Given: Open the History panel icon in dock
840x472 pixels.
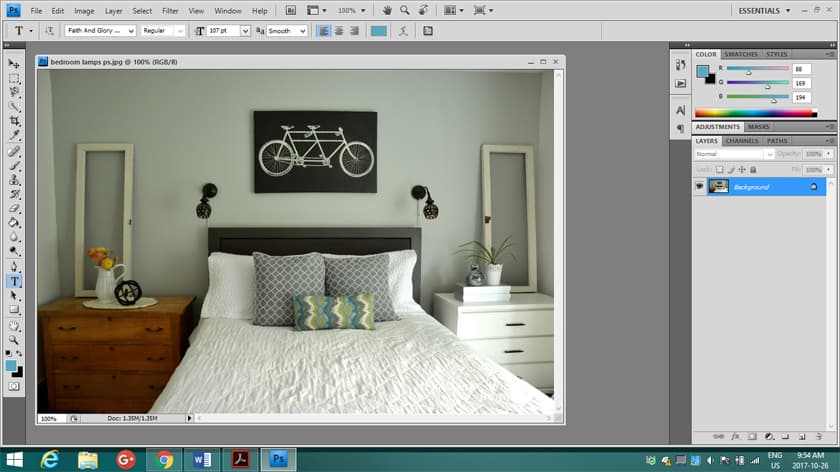Looking at the screenshot, I should (680, 65).
